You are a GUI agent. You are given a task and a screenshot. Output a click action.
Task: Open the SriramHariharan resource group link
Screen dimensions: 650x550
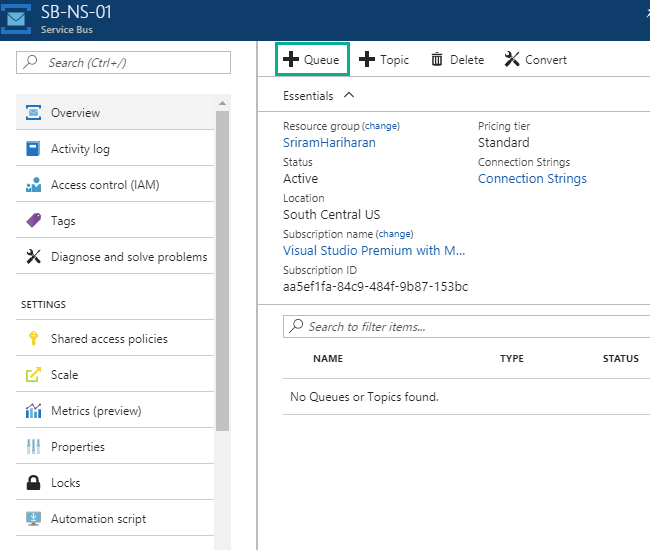tap(329, 143)
